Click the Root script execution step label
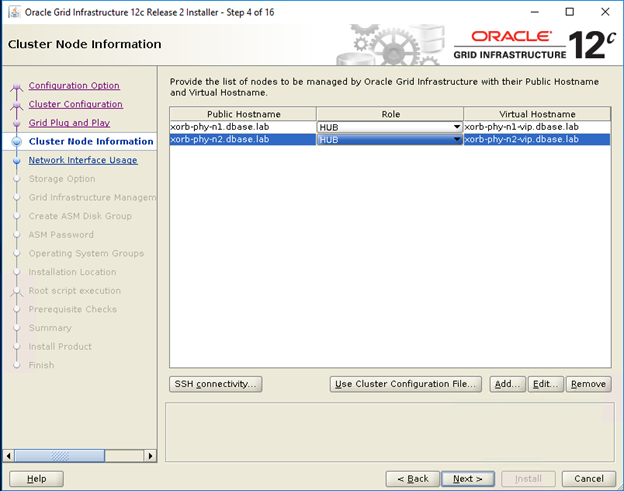The image size is (624, 491). point(75,291)
